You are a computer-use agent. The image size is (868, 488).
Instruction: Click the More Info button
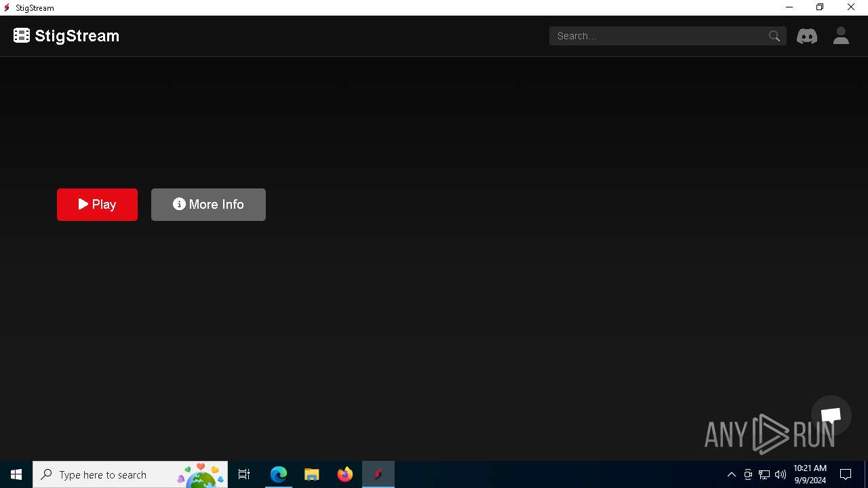tap(208, 205)
